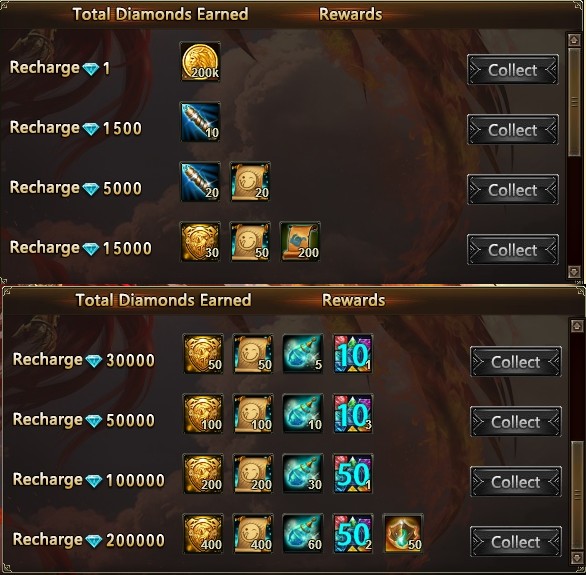The height and width of the screenshot is (575, 586).
Task: Click the top panel's scroll up arrow
Action: point(574,40)
